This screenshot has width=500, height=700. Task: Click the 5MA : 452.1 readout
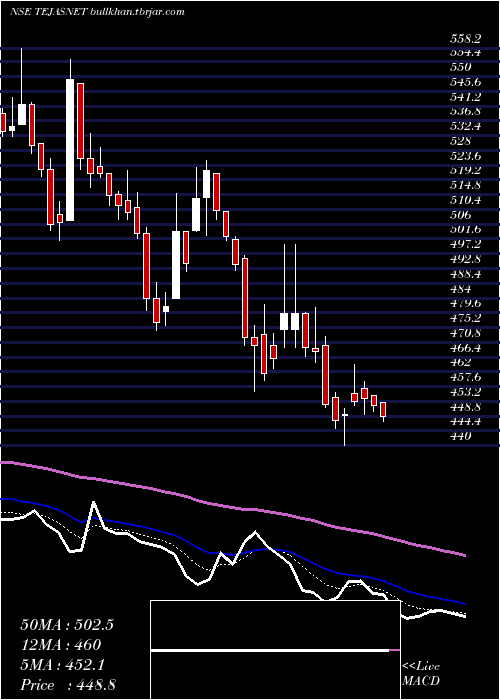click(62, 665)
